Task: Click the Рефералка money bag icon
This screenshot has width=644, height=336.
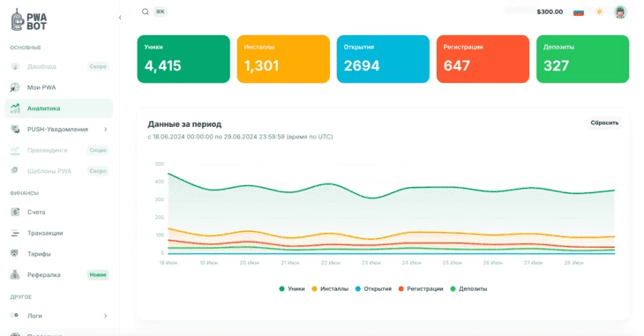Action: coord(15,274)
